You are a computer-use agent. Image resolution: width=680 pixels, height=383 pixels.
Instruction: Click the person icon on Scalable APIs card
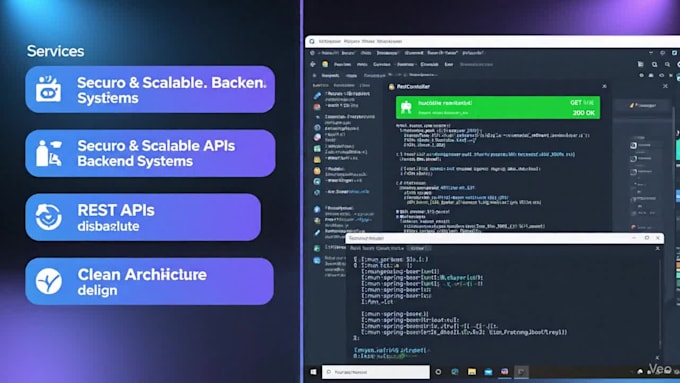tap(48, 153)
